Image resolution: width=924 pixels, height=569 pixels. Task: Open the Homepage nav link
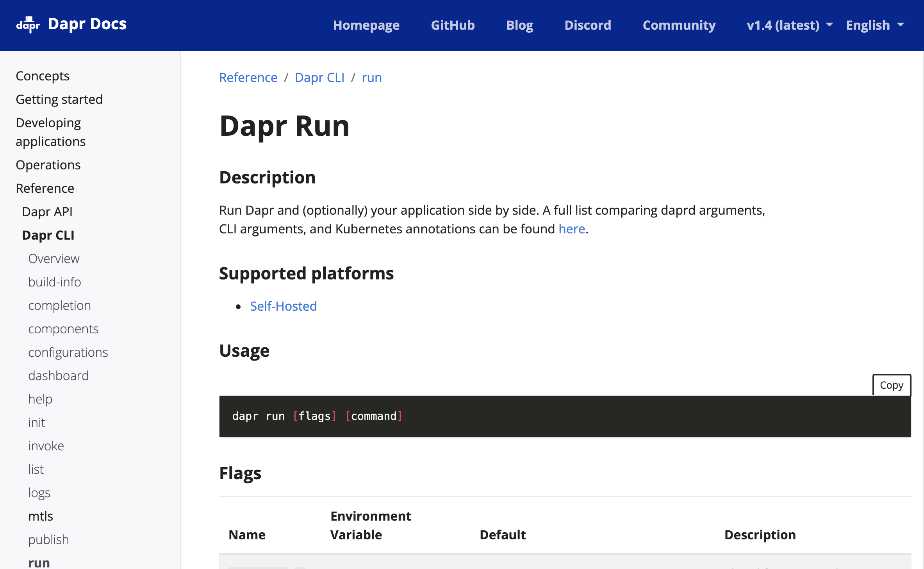pos(366,25)
